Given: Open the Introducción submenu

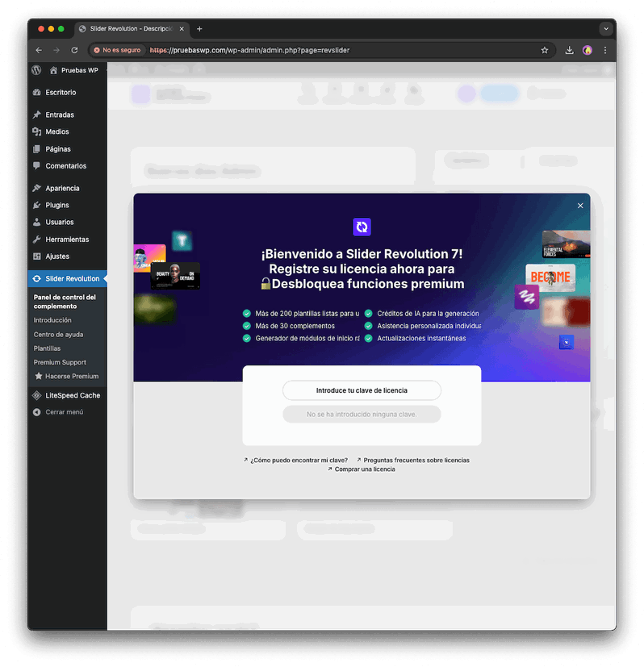Looking at the screenshot, I should point(52,320).
